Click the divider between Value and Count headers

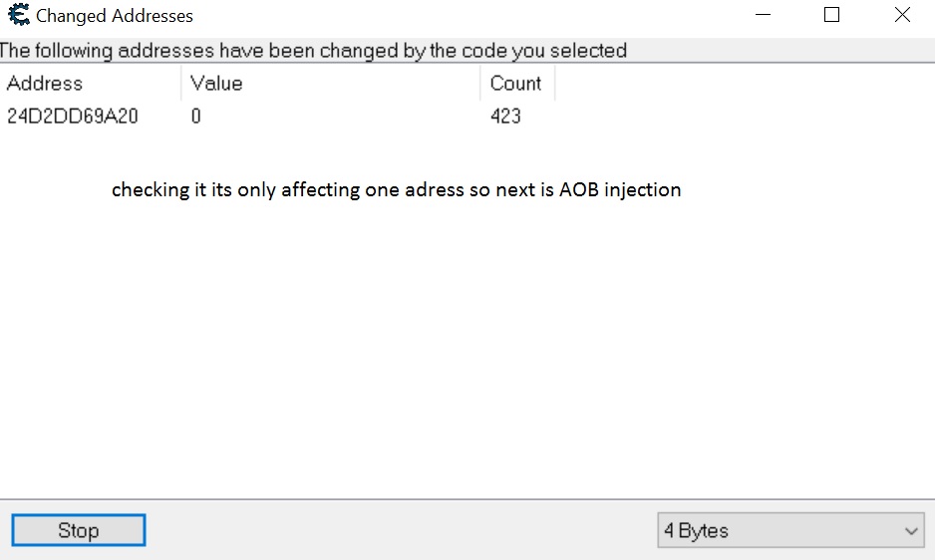point(479,84)
